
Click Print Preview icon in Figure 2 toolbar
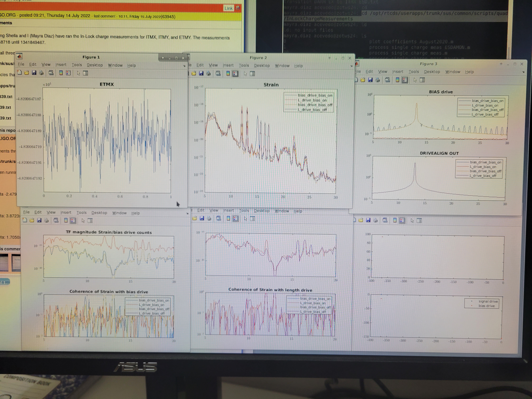[218, 74]
